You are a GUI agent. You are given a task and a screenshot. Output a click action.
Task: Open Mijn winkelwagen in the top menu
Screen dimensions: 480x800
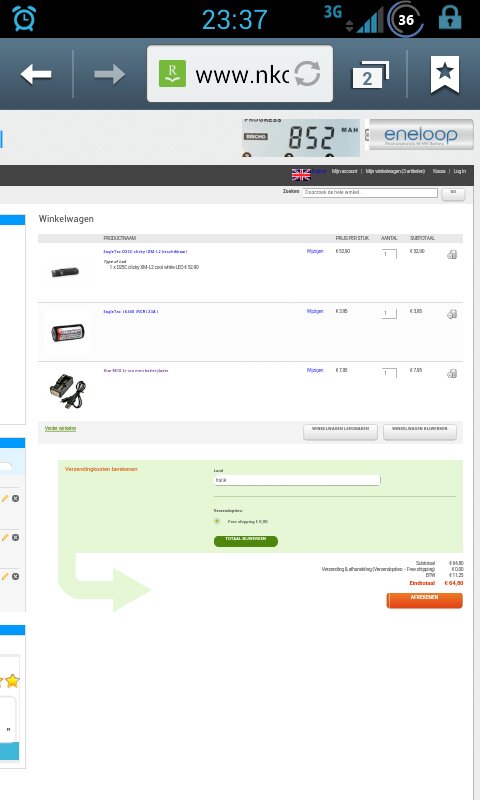click(x=395, y=171)
